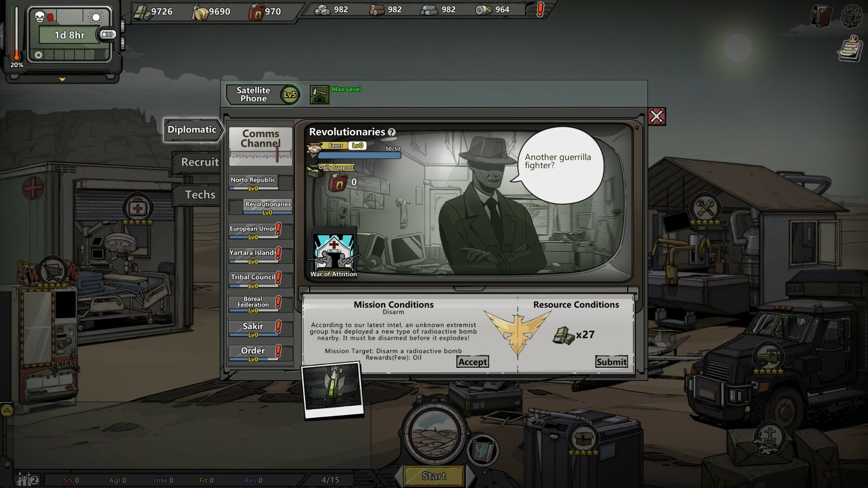Expand the yellow arrow under time panel
This screenshot has height=488, width=868.
click(62, 80)
